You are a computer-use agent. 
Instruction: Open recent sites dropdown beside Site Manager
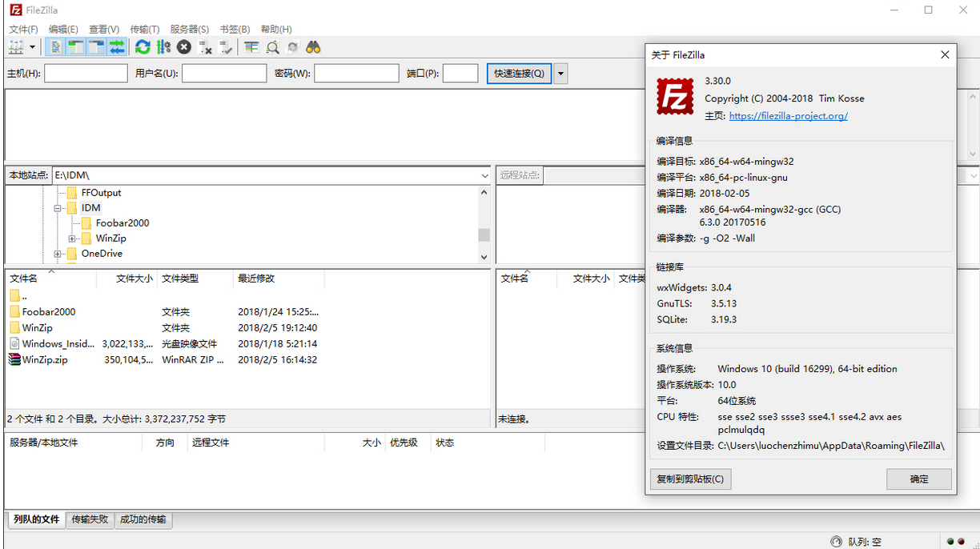(32, 46)
